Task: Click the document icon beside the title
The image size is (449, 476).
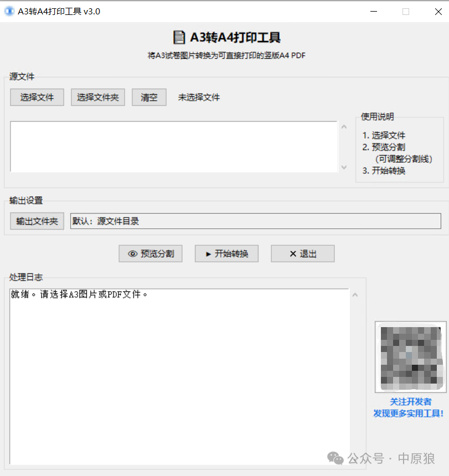Action: pyautogui.click(x=179, y=37)
